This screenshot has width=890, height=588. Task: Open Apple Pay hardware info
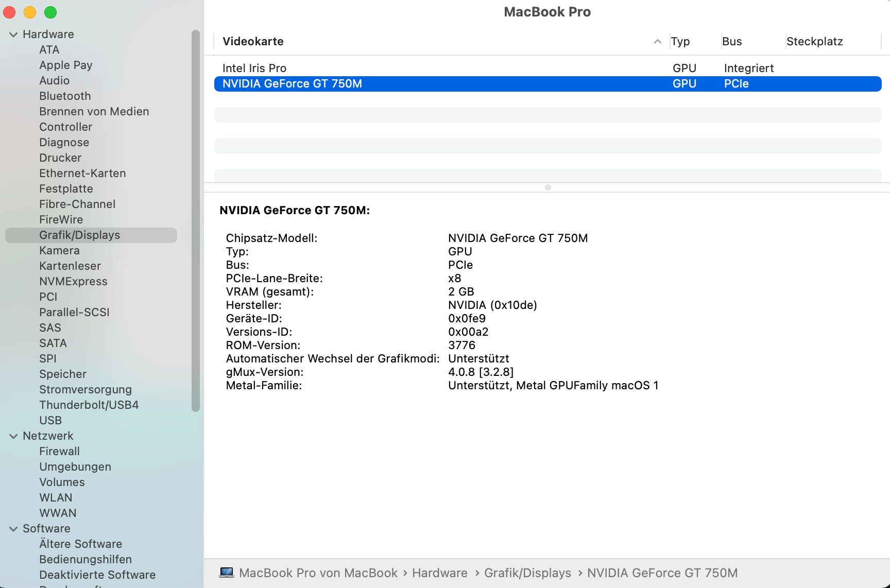[x=66, y=65]
